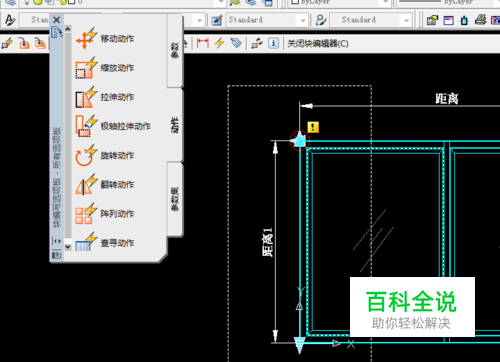Select the 查寻动作 lookup action tool

[105, 243]
